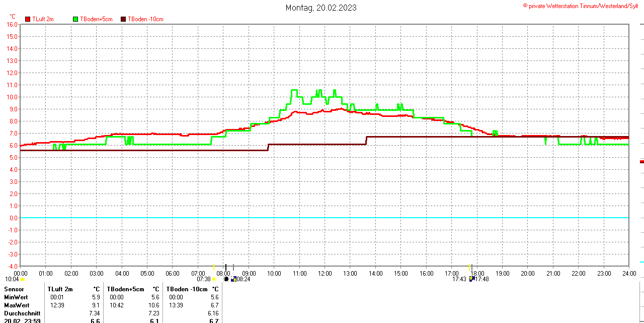Click the TLuft 2m column header in table

(60, 289)
